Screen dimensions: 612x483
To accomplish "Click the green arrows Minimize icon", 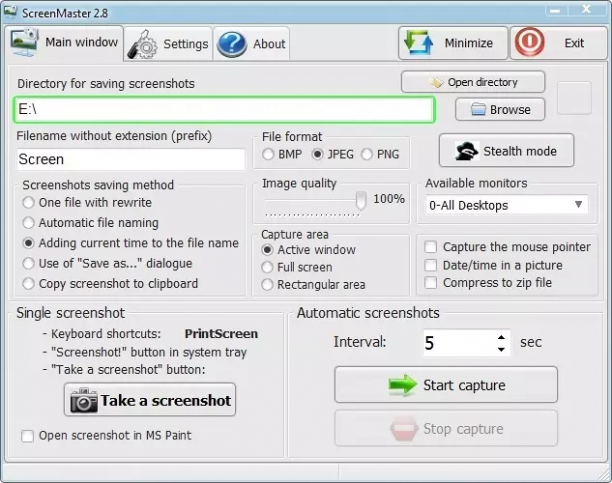I will tap(418, 42).
